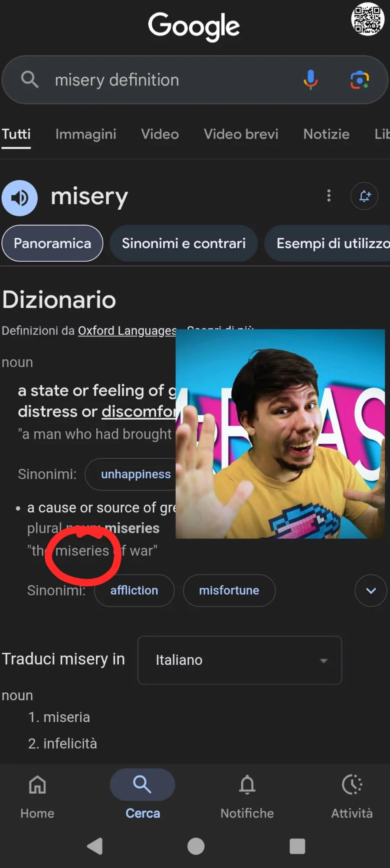This screenshot has width=390, height=868.
Task: Open the Oxford Languages link
Action: 127,331
